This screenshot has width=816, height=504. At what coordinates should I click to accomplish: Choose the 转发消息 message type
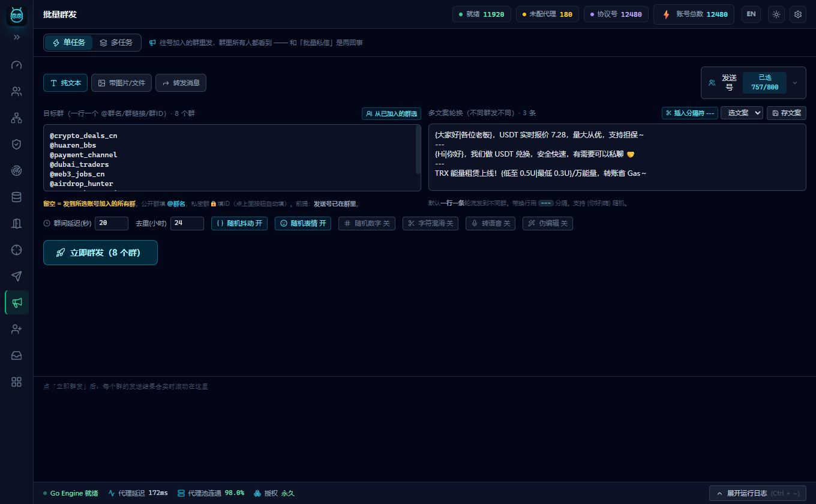tap(181, 83)
